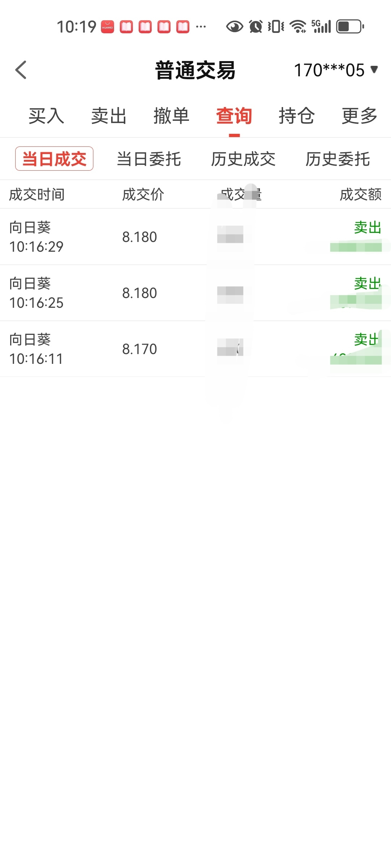Select the 历史成交 filter

(x=243, y=159)
